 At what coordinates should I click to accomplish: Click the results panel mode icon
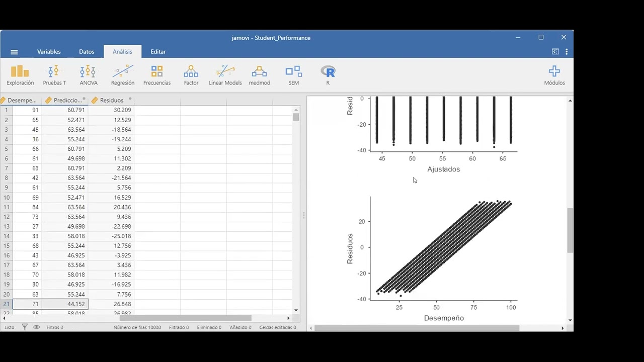point(555,52)
